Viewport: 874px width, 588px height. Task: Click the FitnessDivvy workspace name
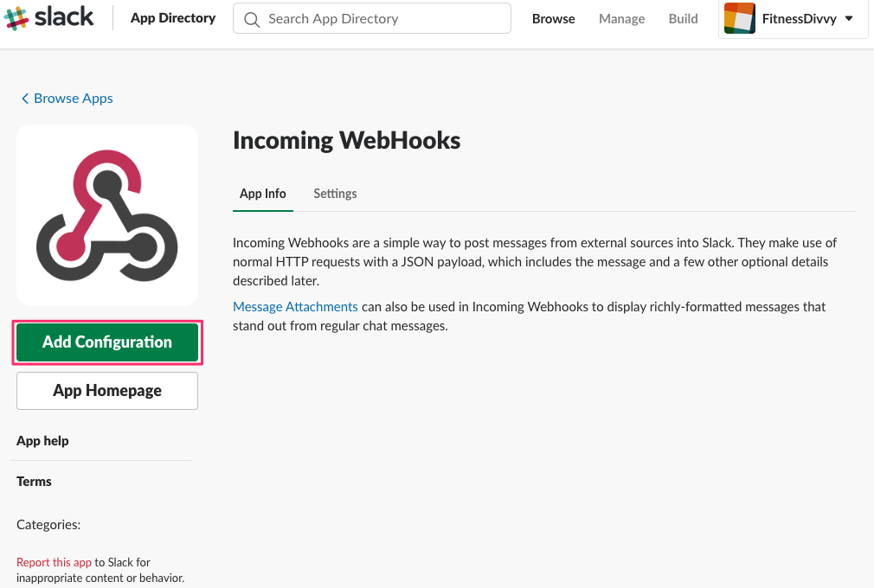coord(799,18)
